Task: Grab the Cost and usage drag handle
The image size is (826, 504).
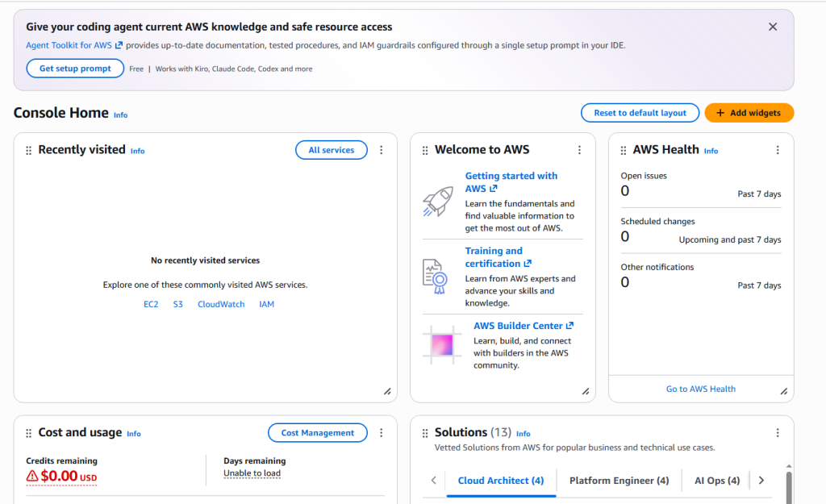Action: click(x=28, y=433)
